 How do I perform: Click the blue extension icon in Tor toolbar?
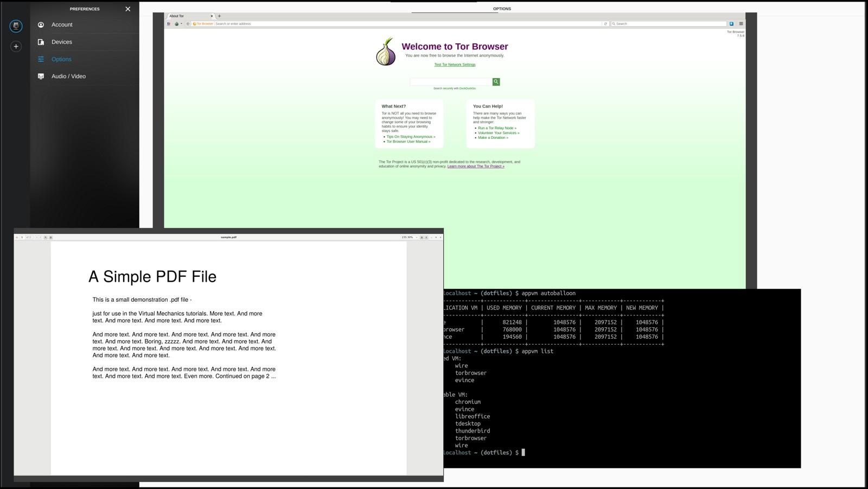point(731,24)
